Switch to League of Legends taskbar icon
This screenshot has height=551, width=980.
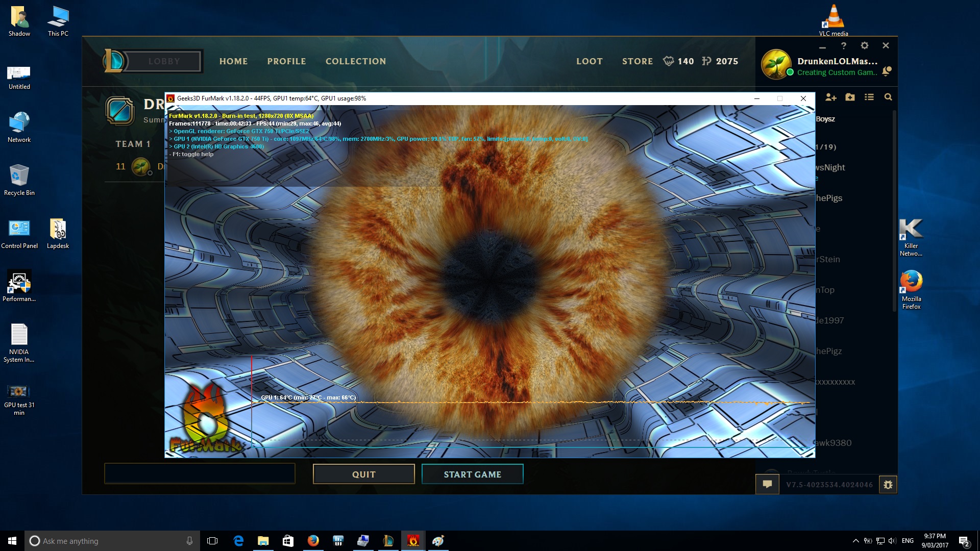pos(388,541)
